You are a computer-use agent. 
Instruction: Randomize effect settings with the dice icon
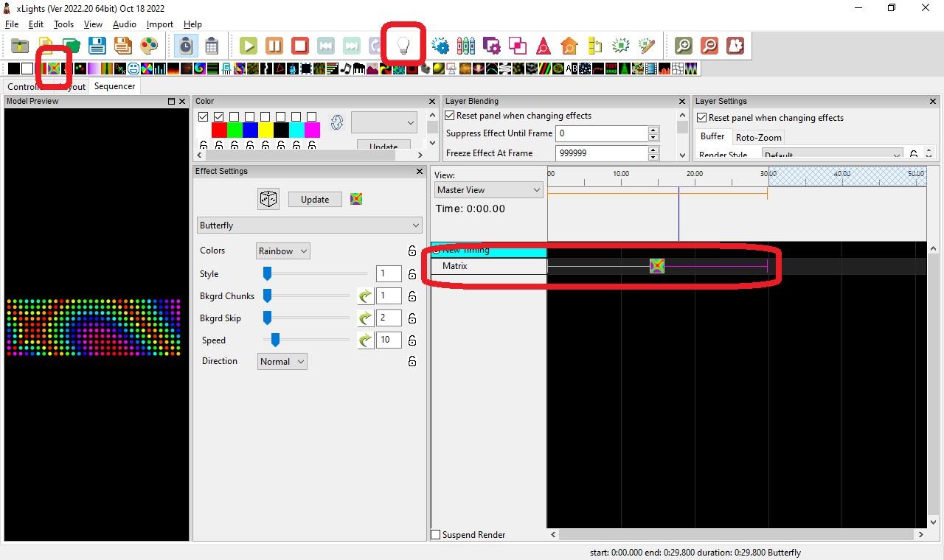tap(268, 199)
